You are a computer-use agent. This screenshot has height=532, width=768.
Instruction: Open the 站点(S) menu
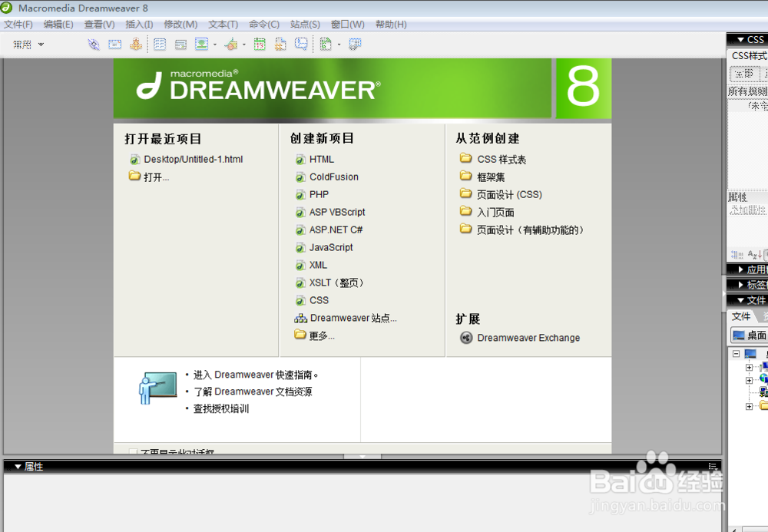(305, 25)
